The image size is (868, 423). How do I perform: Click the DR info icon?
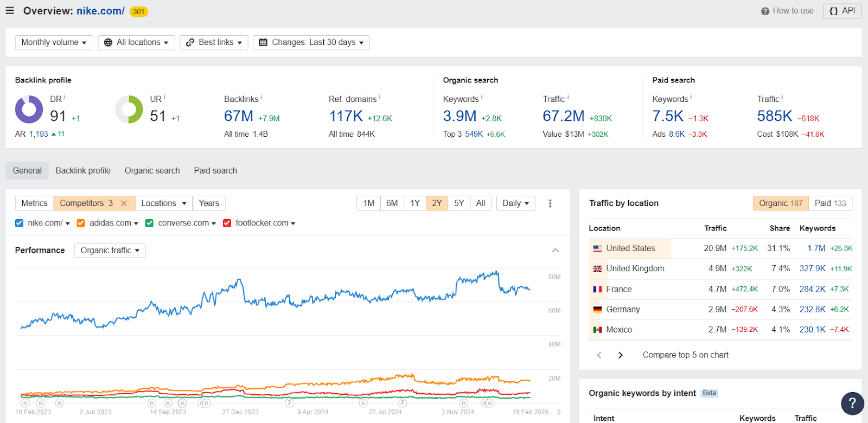[x=65, y=97]
